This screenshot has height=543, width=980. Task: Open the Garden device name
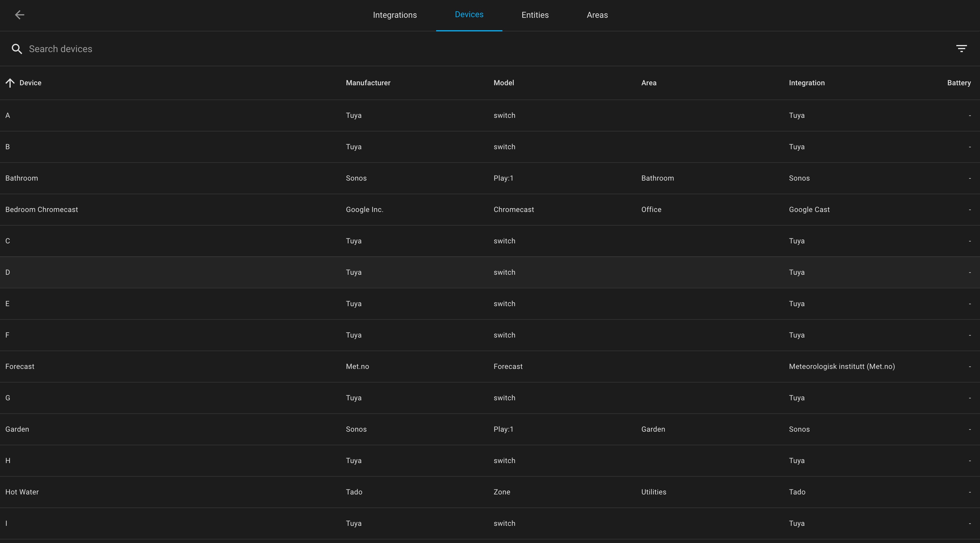17,429
